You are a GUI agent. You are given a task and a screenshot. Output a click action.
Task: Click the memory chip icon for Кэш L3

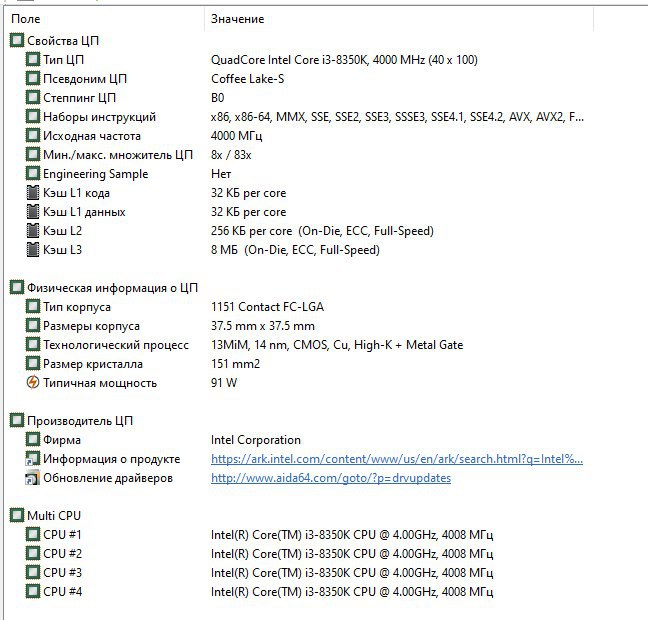click(33, 250)
